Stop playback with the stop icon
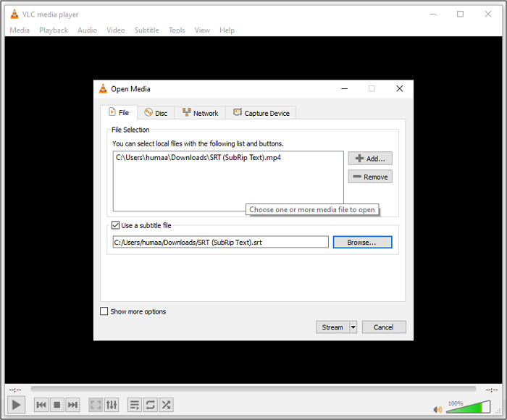The height and width of the screenshot is (420, 507). point(57,405)
